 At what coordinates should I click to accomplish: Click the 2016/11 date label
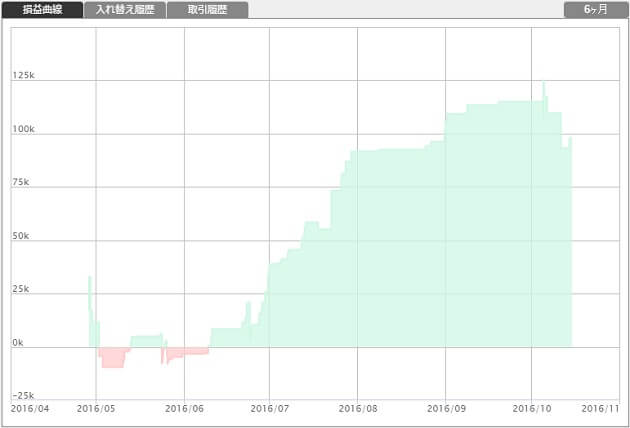[x=601, y=409]
